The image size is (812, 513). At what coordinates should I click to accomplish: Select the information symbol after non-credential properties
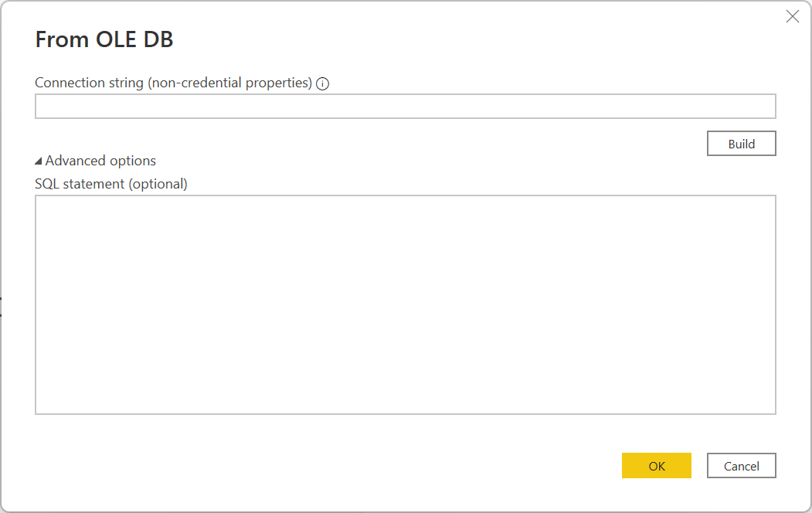pos(322,83)
